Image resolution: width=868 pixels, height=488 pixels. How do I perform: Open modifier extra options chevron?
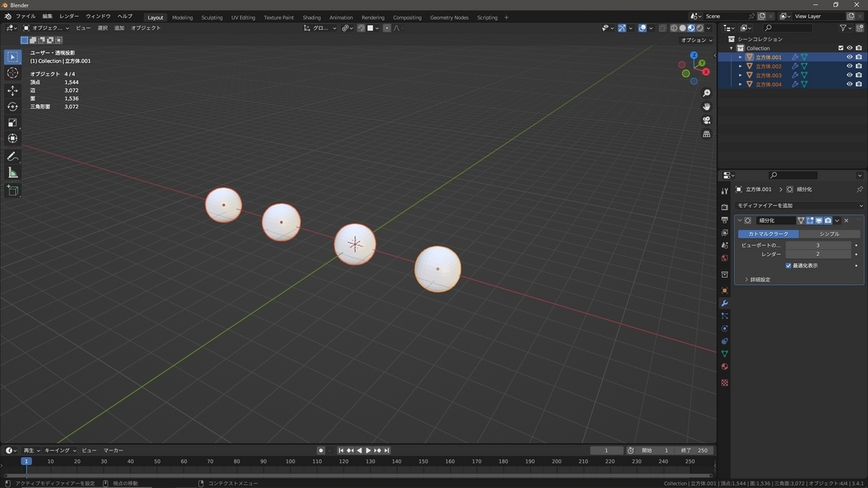(837, 221)
